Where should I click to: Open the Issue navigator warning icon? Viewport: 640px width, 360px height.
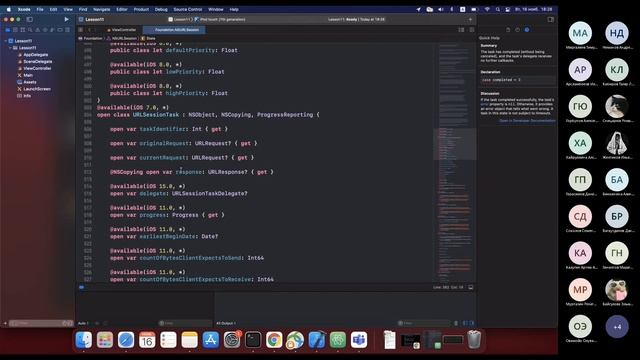pyautogui.click(x=38, y=30)
